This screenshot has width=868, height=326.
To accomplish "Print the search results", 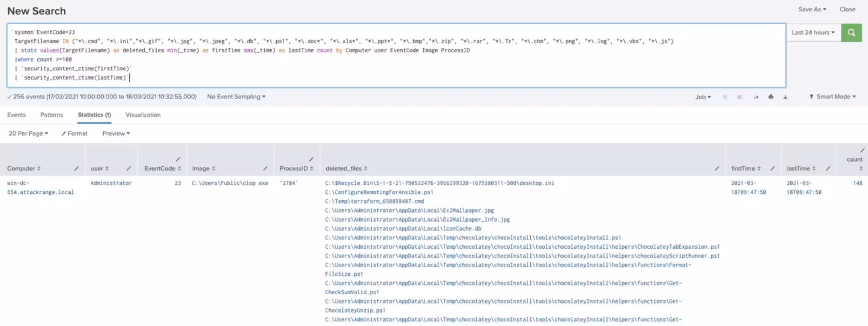I will [x=771, y=97].
